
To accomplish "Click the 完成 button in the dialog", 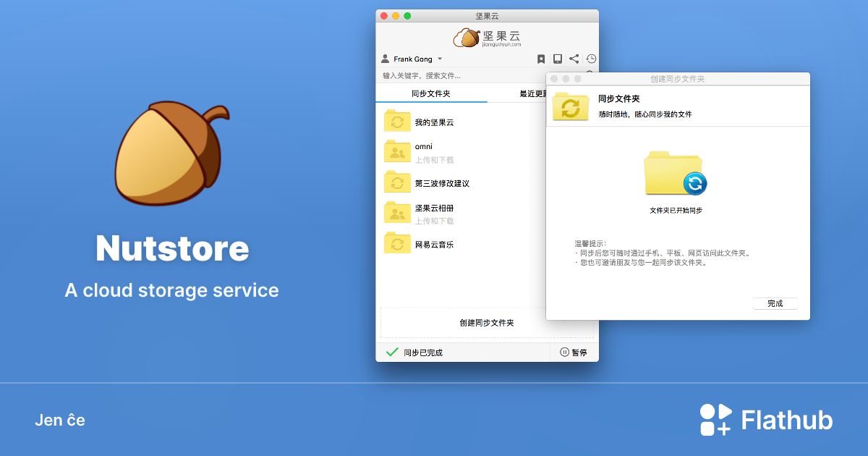I will (775, 303).
